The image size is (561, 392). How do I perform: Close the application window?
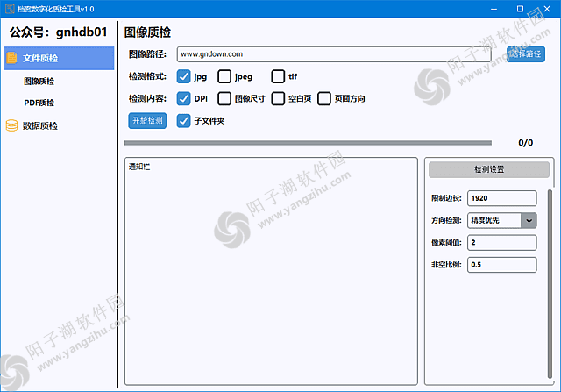547,9
